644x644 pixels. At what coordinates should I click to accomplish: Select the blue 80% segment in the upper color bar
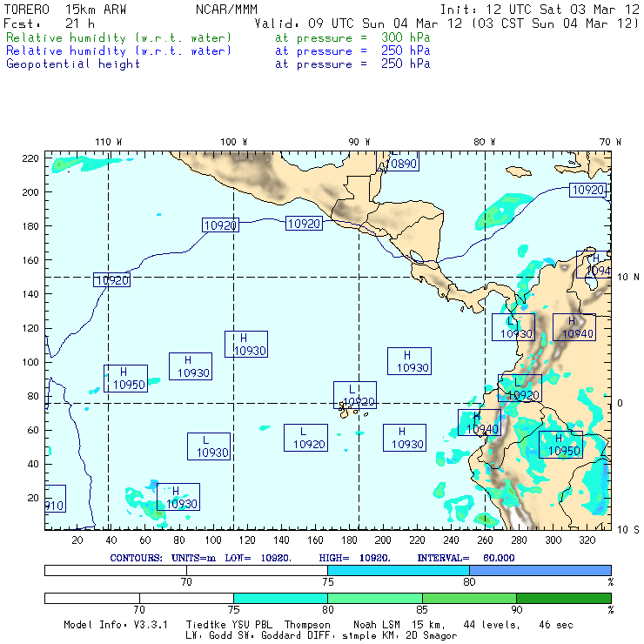pyautogui.click(x=540, y=569)
